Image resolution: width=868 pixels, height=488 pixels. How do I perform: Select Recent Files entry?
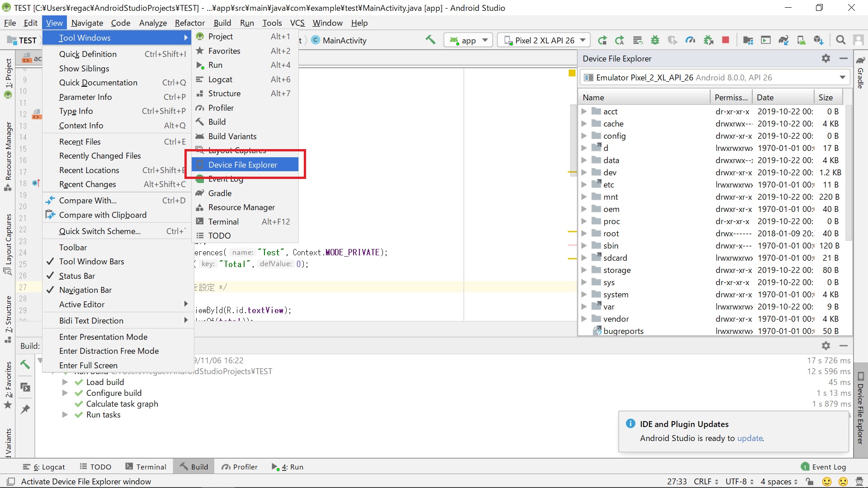point(118,142)
